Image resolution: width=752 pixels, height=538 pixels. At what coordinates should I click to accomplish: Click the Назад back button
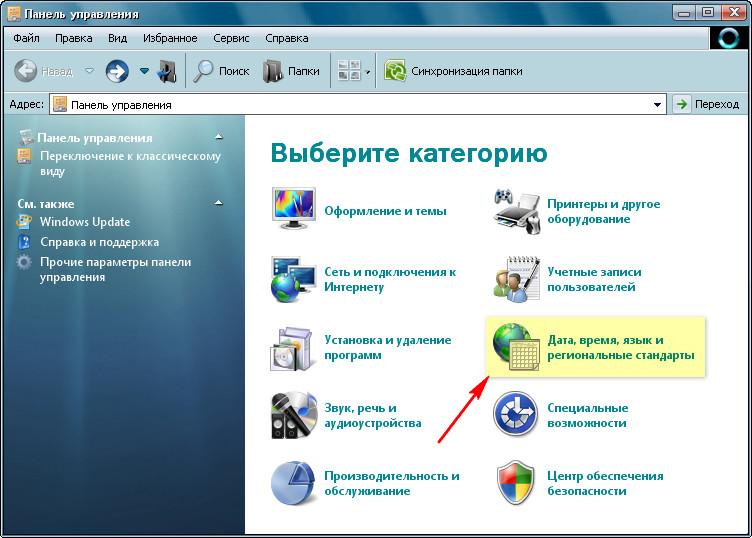pyautogui.click(x=44, y=71)
